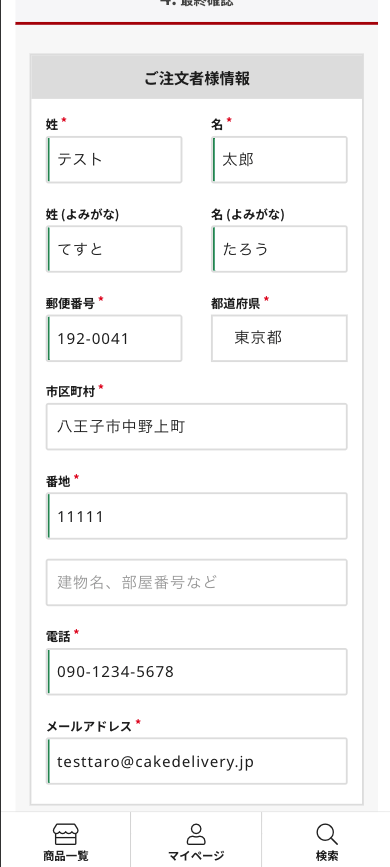
Task: Focus the 姓(よみがな) field with てすと
Action: [114, 249]
